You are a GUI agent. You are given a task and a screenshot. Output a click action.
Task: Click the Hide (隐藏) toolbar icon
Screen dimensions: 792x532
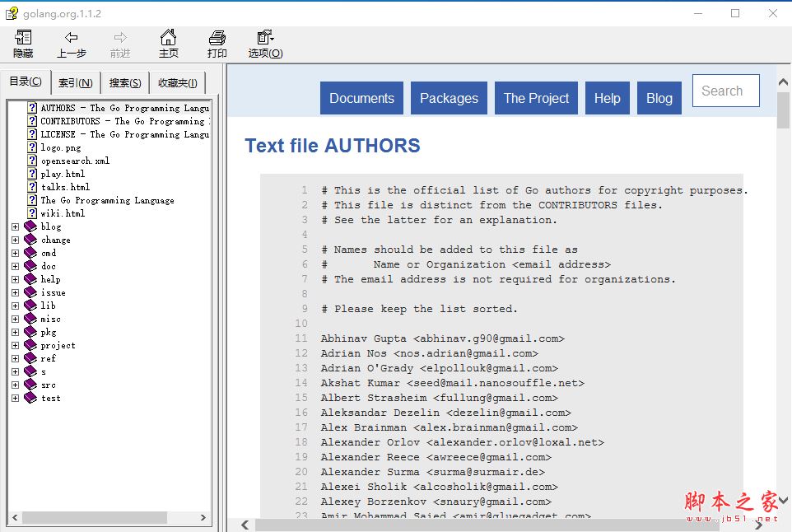(23, 37)
